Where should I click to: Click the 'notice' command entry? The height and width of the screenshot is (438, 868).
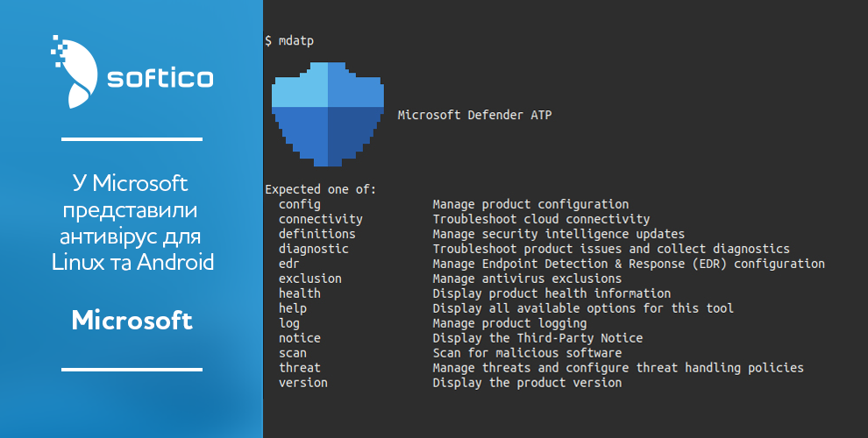[x=300, y=338]
